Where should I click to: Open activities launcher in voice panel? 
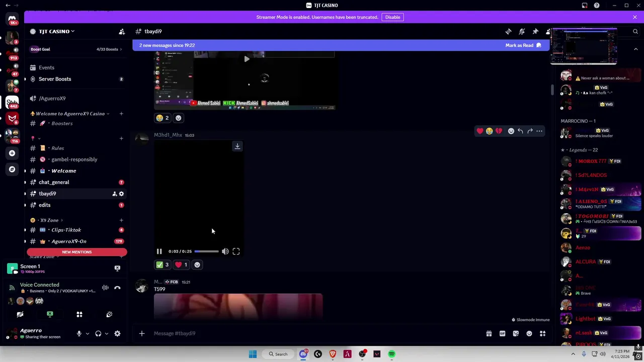[x=79, y=314]
